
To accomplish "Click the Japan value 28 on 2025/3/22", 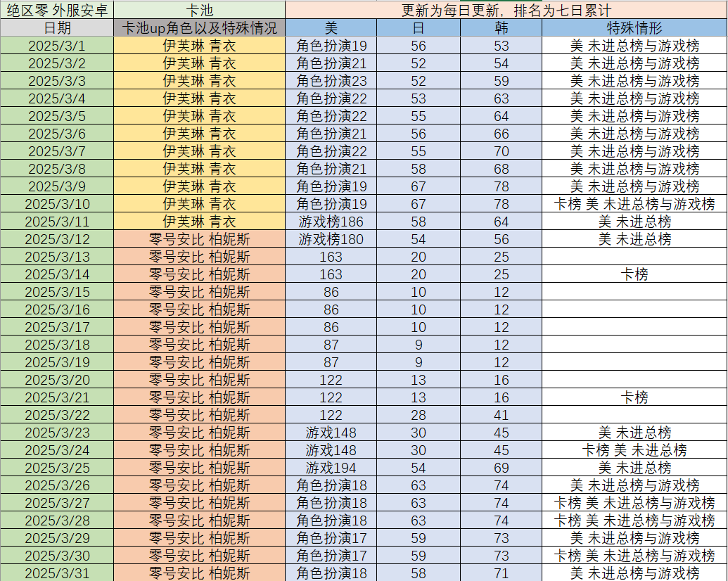I will pos(419,415).
